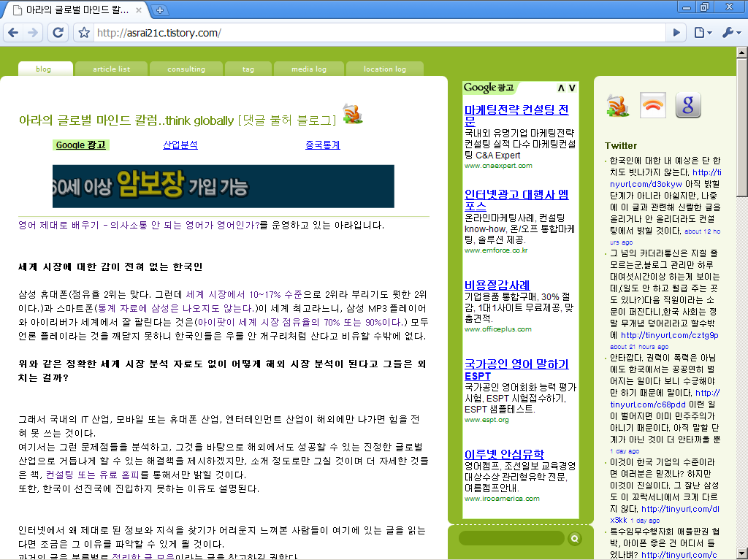
Task: Click the Google 'g' icon in sidebar
Action: [688, 105]
